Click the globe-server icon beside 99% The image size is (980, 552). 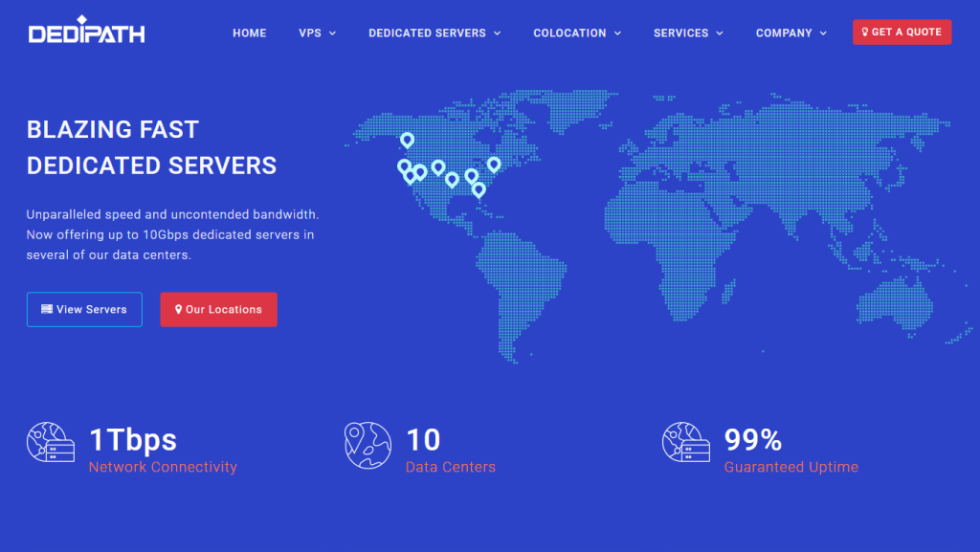point(685,442)
